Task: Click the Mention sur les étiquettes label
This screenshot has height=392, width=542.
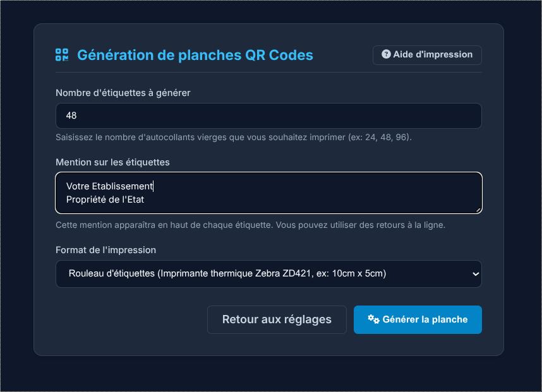Action: [112, 162]
